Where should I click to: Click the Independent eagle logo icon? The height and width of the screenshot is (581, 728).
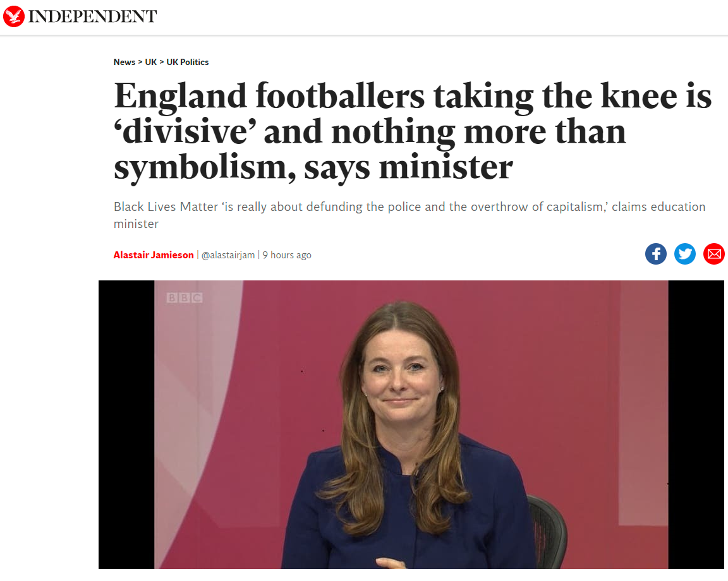click(x=14, y=16)
